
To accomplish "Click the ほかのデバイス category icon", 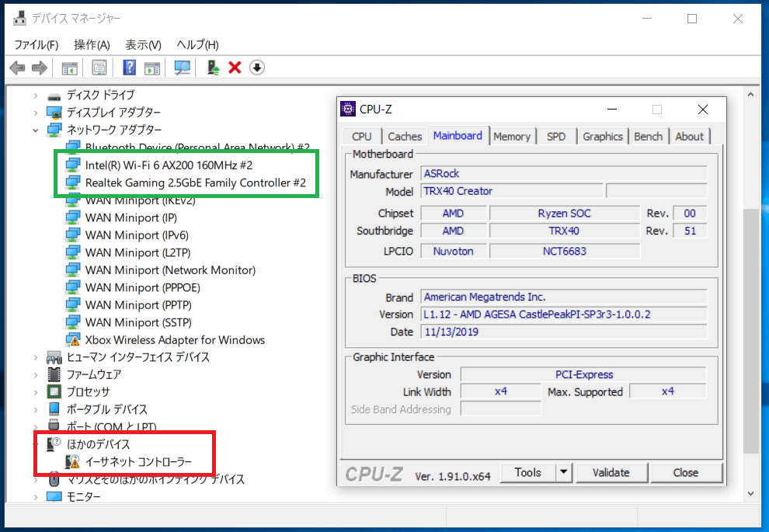I will pos(54,443).
